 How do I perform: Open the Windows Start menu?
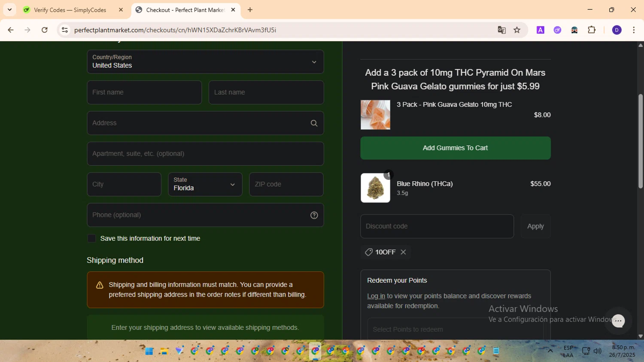(149, 351)
